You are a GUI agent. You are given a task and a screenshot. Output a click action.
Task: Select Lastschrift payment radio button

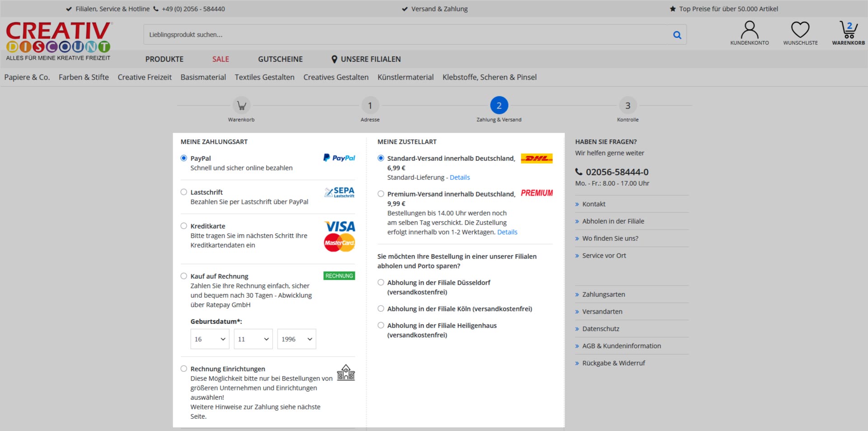[184, 192]
